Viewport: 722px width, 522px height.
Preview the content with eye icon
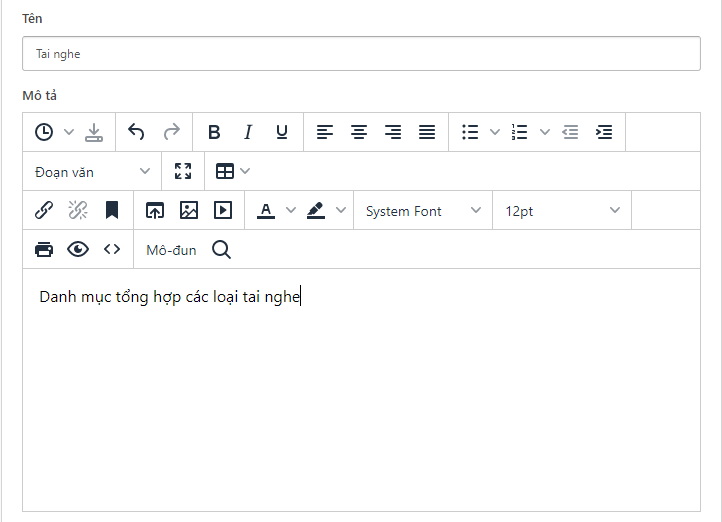78,249
